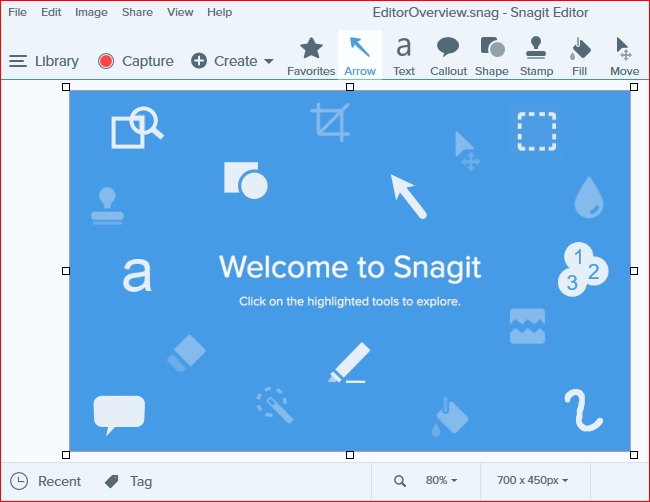Click the move cursor icon on canvas

(x=467, y=151)
